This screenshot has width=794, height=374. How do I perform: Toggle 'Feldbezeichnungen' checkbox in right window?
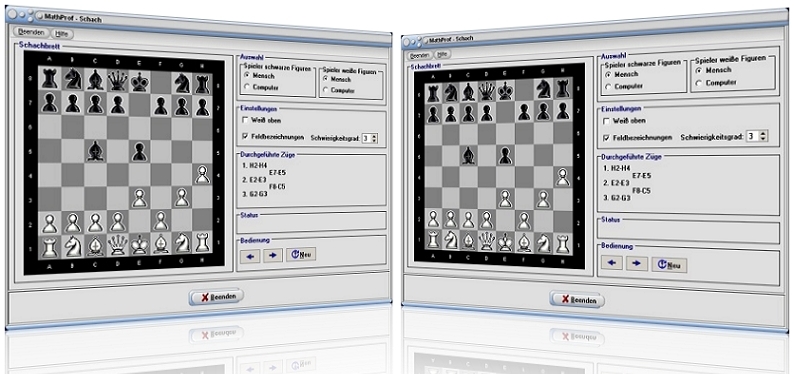(x=607, y=137)
